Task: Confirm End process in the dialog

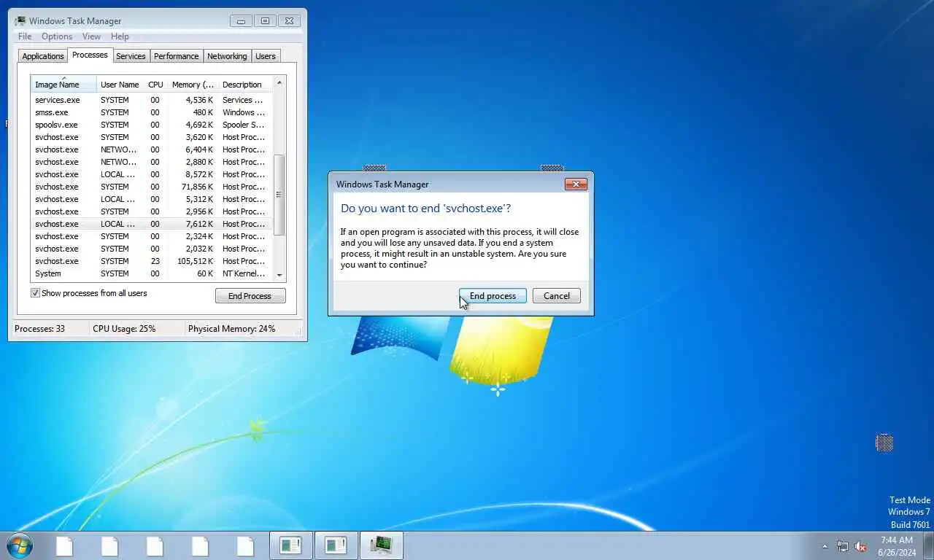Action: click(x=493, y=296)
